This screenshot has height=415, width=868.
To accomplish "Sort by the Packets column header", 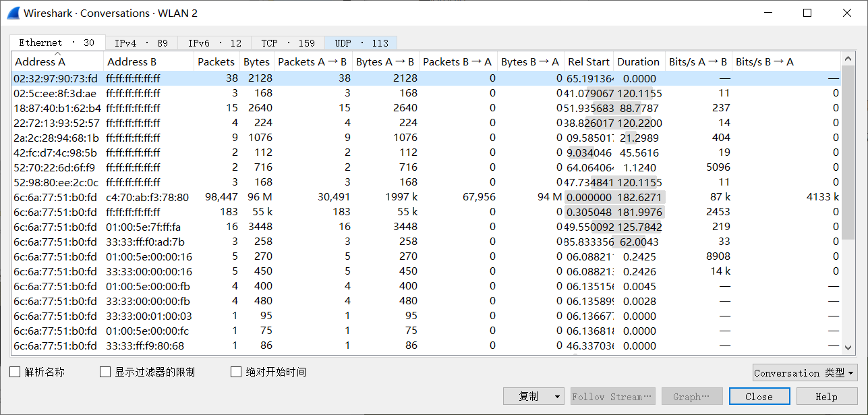I will tap(216, 61).
